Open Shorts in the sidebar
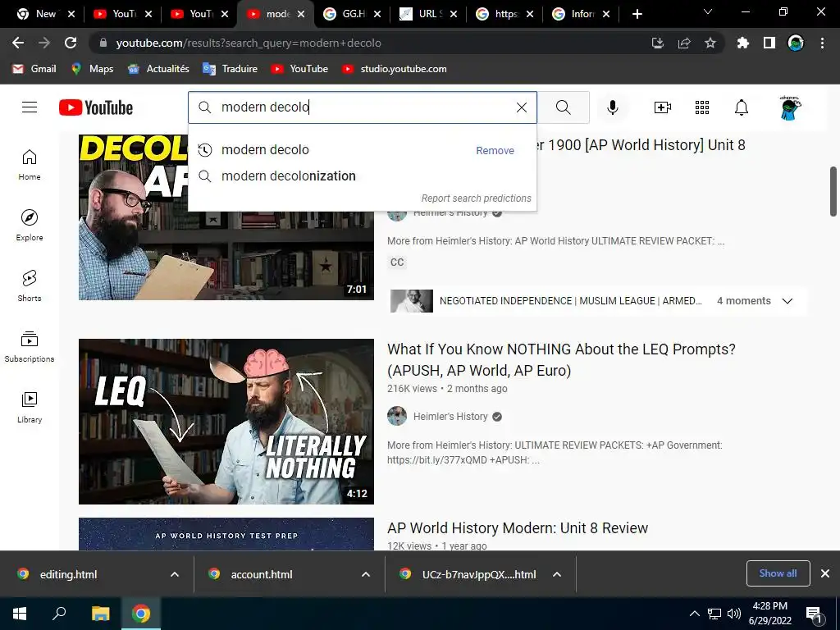The image size is (840, 630). pyautogui.click(x=30, y=285)
